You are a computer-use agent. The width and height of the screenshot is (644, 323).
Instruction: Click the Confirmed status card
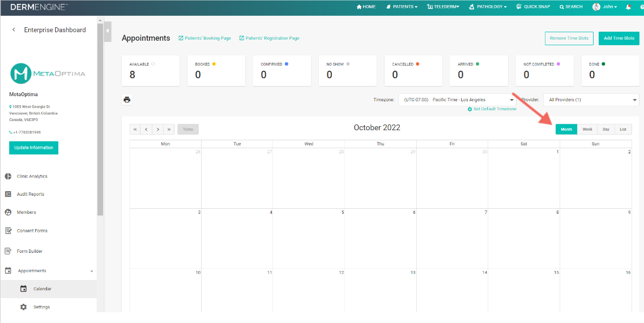pyautogui.click(x=282, y=71)
